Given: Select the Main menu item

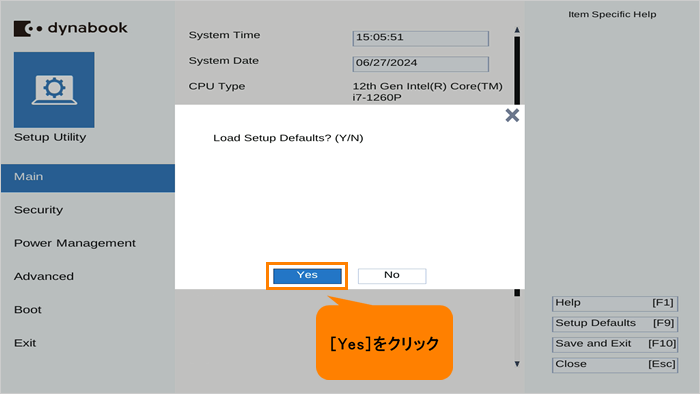Looking at the screenshot, I should 88,178.
